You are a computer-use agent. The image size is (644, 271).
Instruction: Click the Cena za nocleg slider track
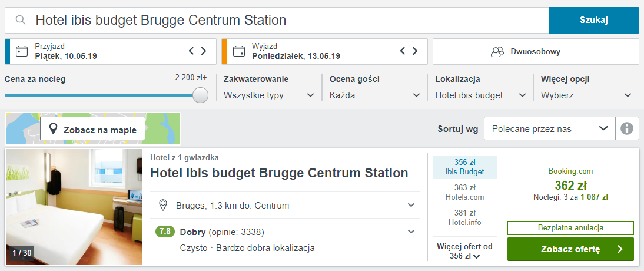(99, 95)
